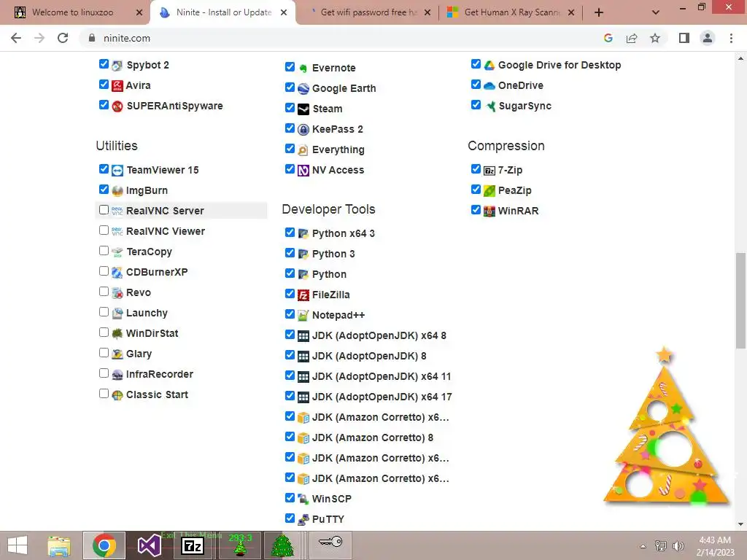Click the 7-Zip icon in Compression list
747x560 pixels.
489,171
